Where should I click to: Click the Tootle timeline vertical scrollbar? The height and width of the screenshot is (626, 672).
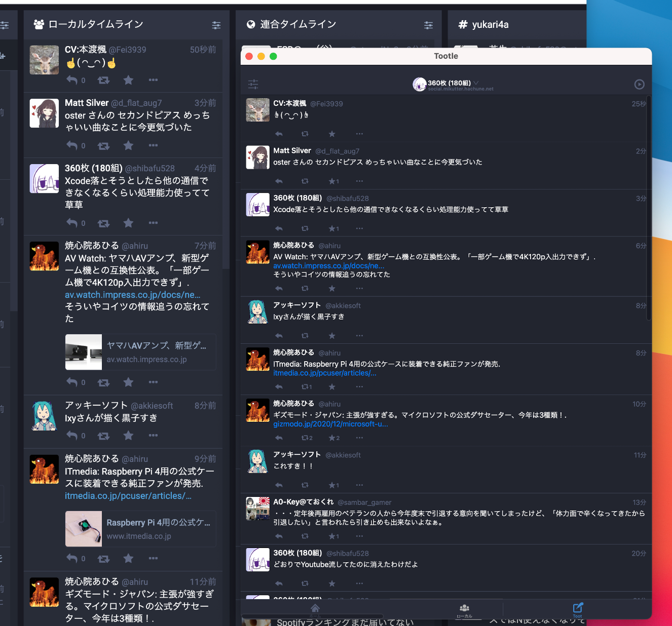click(x=649, y=208)
